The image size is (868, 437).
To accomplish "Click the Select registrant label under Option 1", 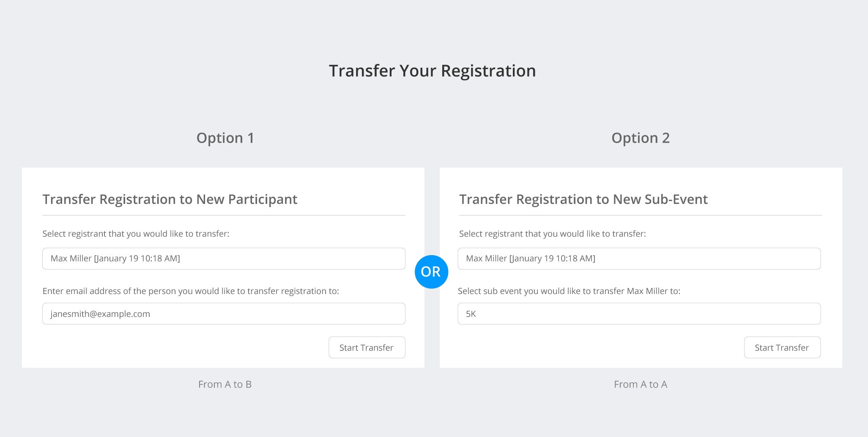I will [x=136, y=234].
